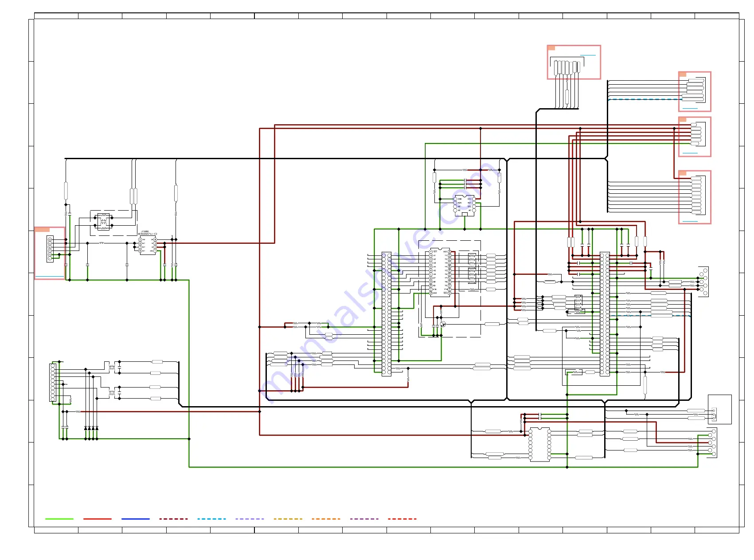Select the NPN transistor symbol below the buffer IC
754x560 pixels.
tap(442, 324)
